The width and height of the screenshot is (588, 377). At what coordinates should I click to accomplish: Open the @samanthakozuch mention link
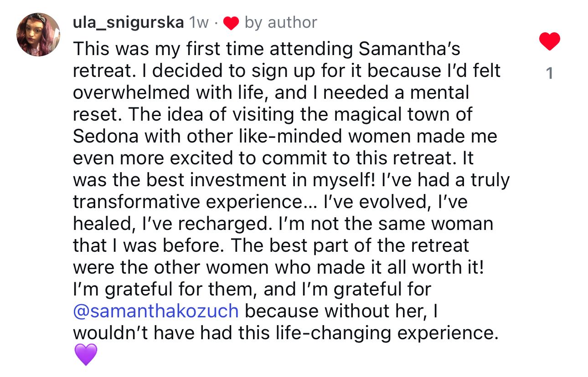click(x=156, y=311)
